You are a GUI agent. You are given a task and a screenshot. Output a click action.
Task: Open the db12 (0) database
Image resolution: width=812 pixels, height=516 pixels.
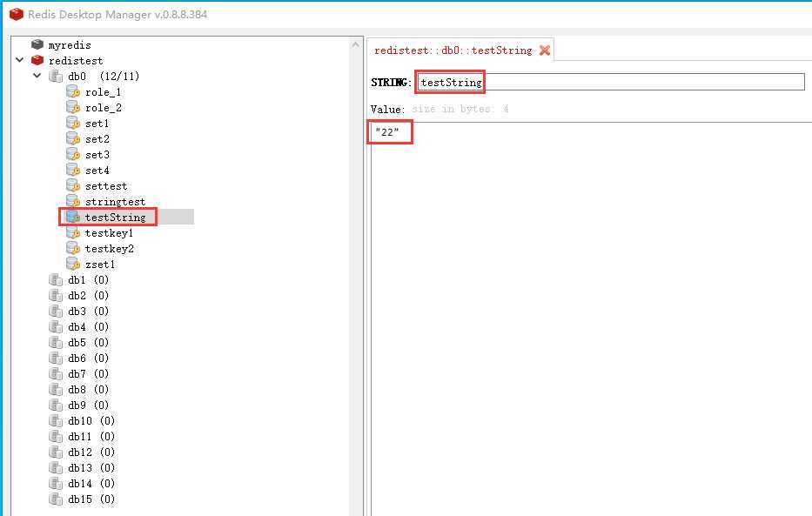[x=91, y=452]
